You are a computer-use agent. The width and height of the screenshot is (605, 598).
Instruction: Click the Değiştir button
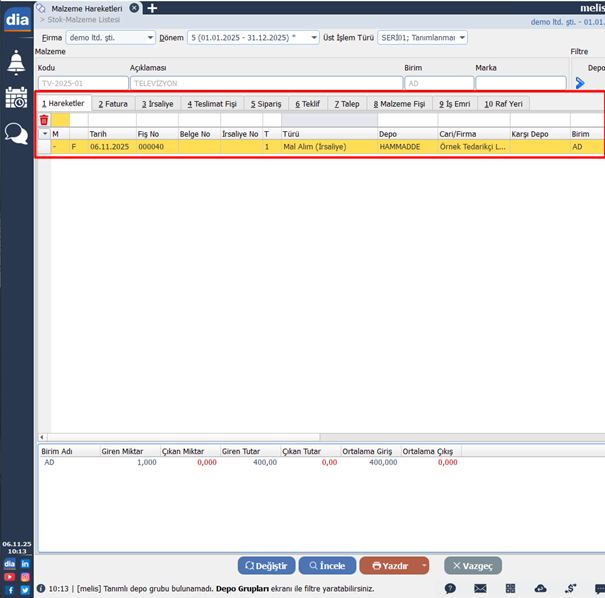(266, 566)
